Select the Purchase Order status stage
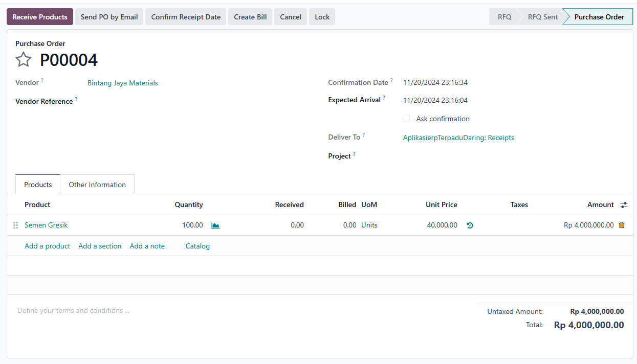Viewport: 637px width, 364px height. pos(599,17)
